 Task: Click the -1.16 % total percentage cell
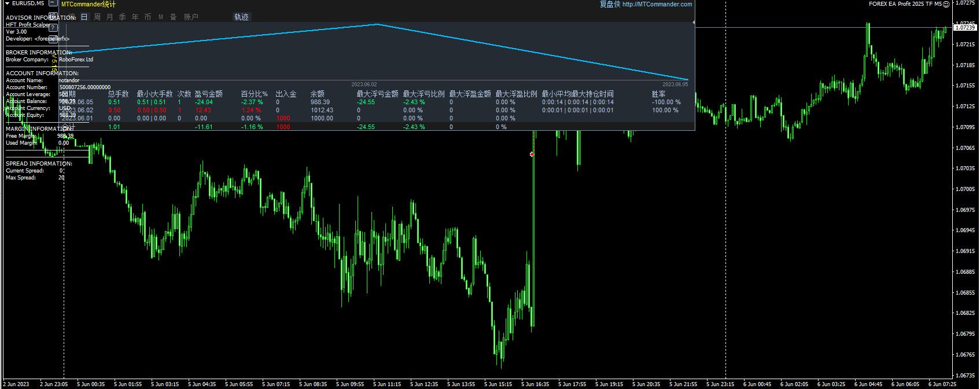(252, 127)
